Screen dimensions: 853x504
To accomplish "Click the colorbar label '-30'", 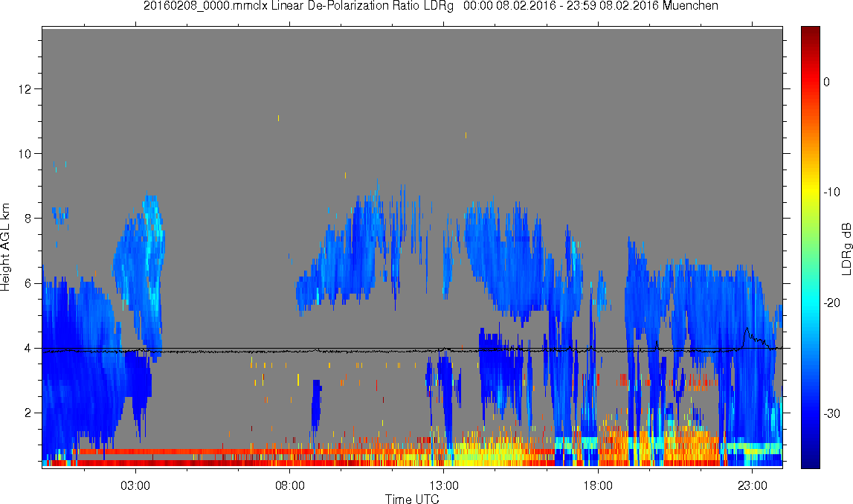I will (x=831, y=414).
